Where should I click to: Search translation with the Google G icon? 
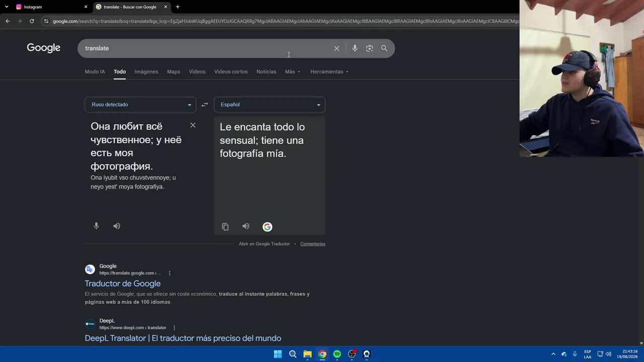click(x=267, y=227)
